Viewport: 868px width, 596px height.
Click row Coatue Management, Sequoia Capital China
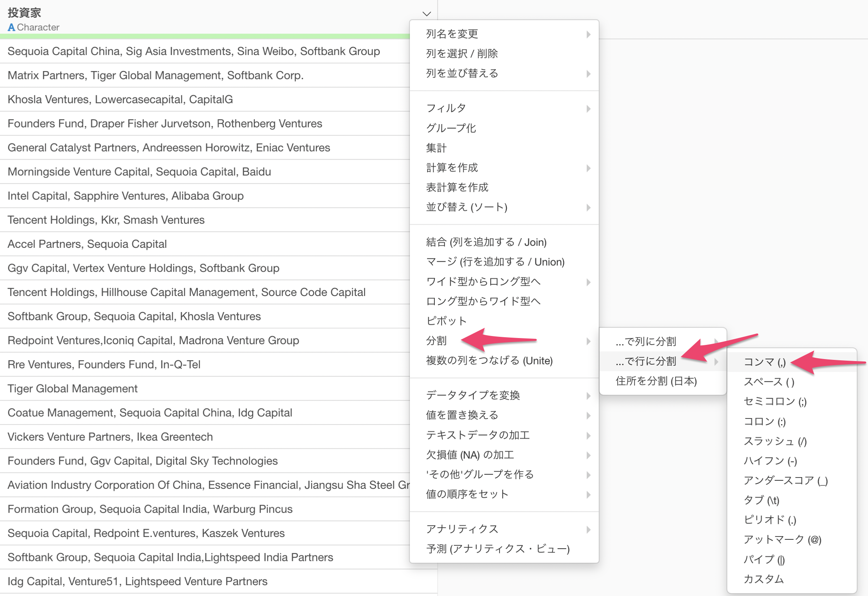205,412
